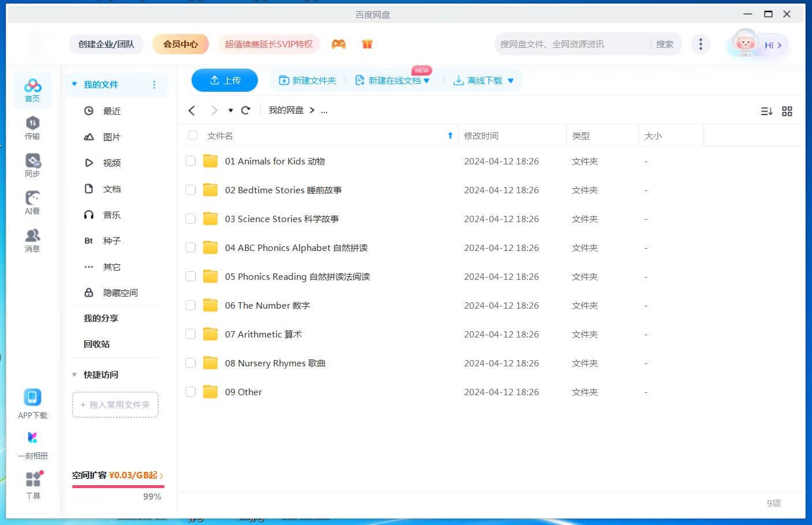Switch to grid view icon
Viewport: 812px width, 525px height.
point(787,111)
